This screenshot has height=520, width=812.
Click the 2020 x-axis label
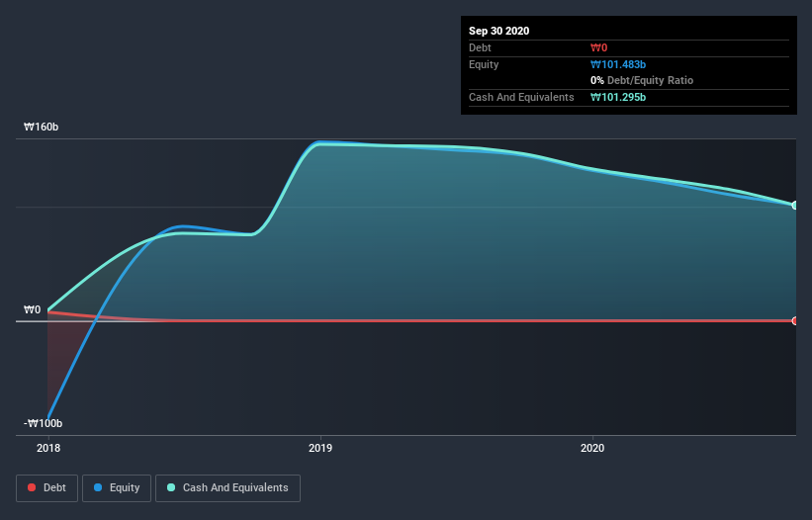click(592, 448)
